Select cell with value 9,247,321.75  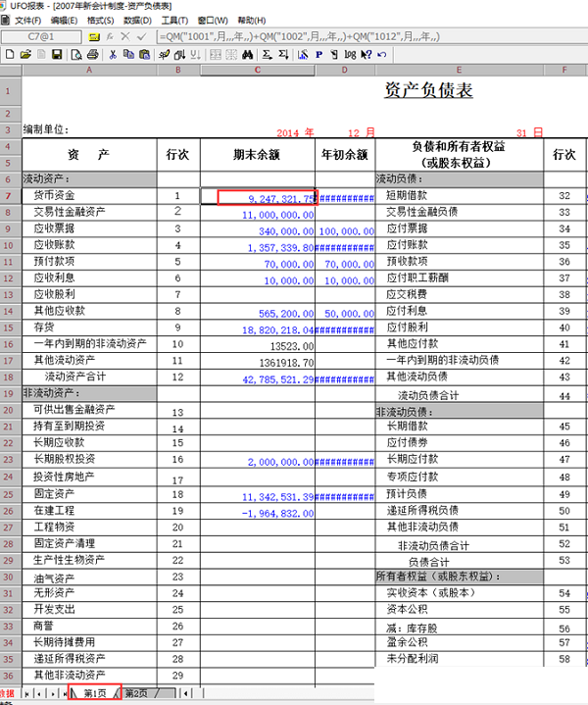(x=258, y=196)
